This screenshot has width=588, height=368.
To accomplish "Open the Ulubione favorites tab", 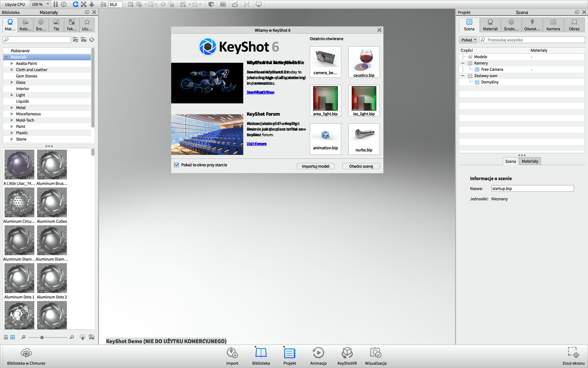I will click(87, 25).
